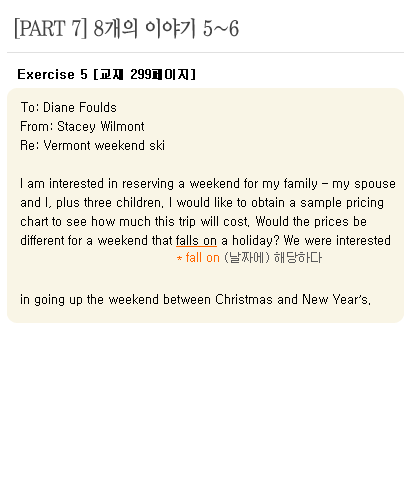Click the Korean definition after 'fall on'
The image size is (410, 480).
point(273,258)
